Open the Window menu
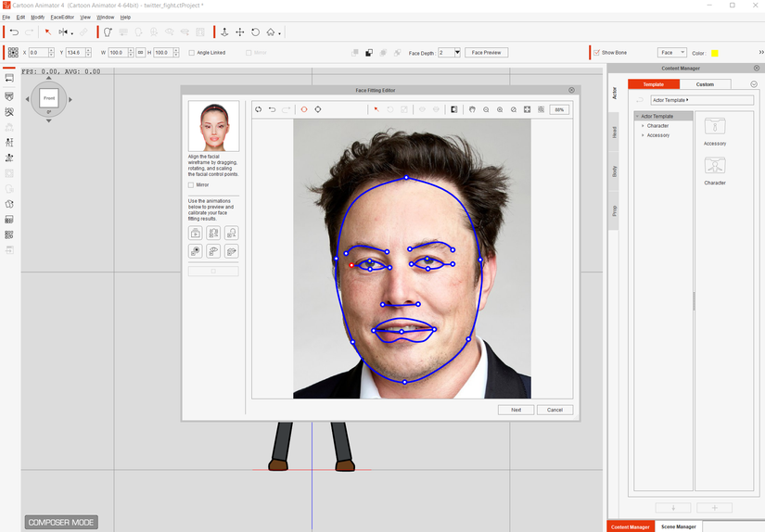The image size is (765, 532). click(105, 17)
